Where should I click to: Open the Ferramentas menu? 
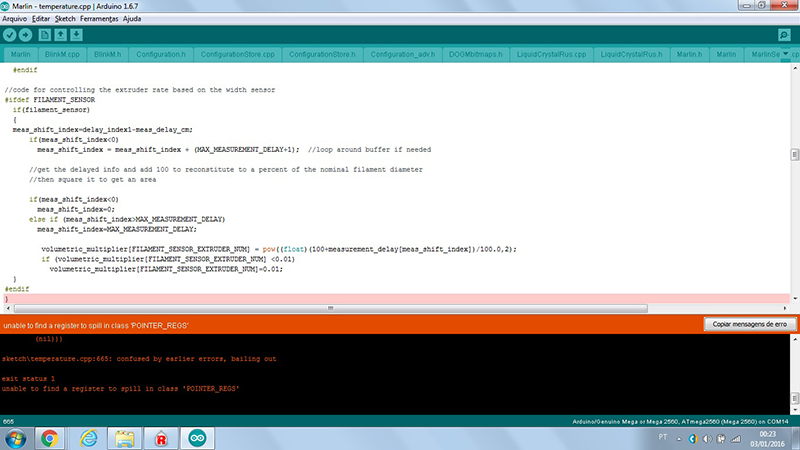99,19
